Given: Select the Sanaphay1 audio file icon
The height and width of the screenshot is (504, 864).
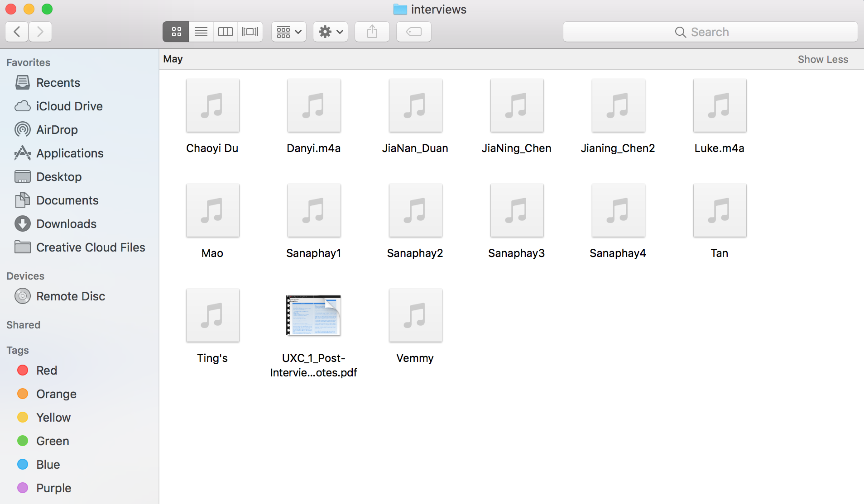Looking at the screenshot, I should [x=314, y=210].
